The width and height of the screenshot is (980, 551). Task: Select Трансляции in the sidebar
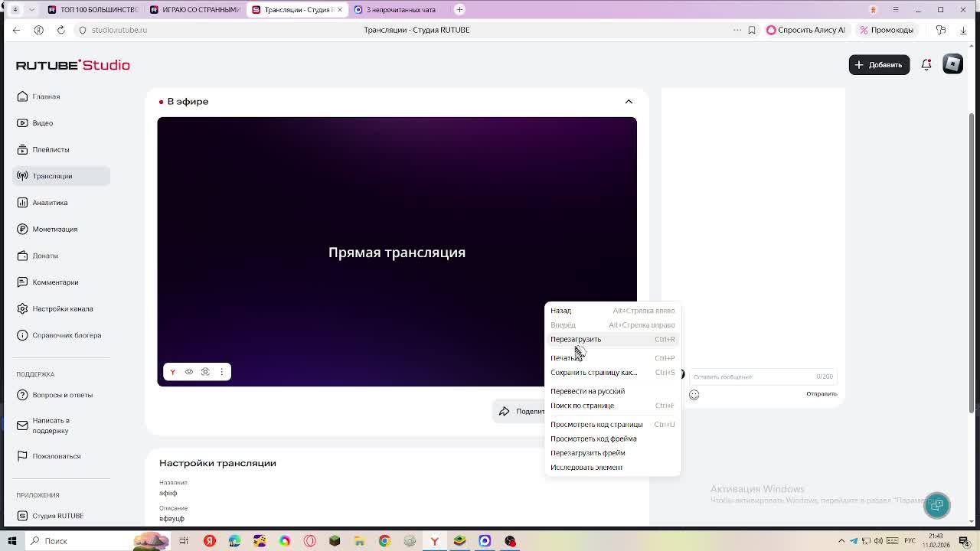61,176
